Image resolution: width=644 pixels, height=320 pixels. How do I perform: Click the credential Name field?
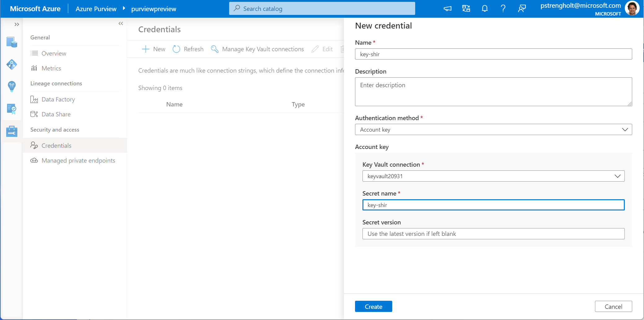click(x=493, y=54)
